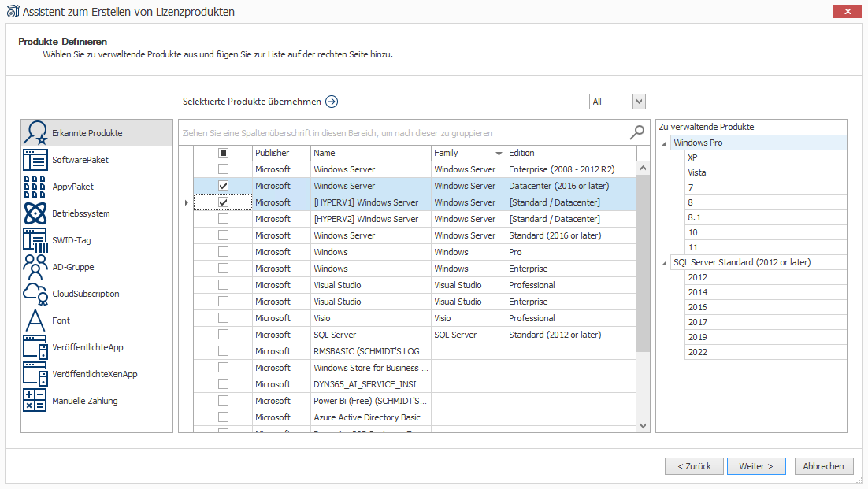This screenshot has width=868, height=489.
Task: Select the XP item under Windows Pro
Action: tap(766, 157)
